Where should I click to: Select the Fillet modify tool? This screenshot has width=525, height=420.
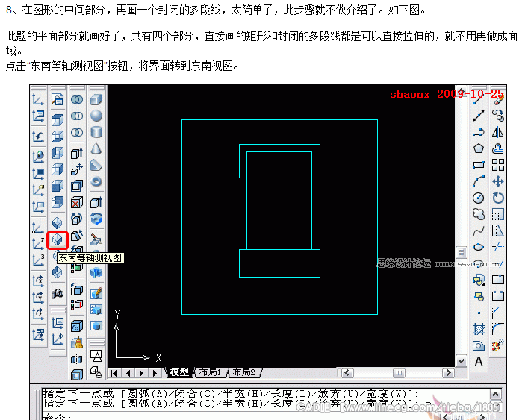(498, 329)
